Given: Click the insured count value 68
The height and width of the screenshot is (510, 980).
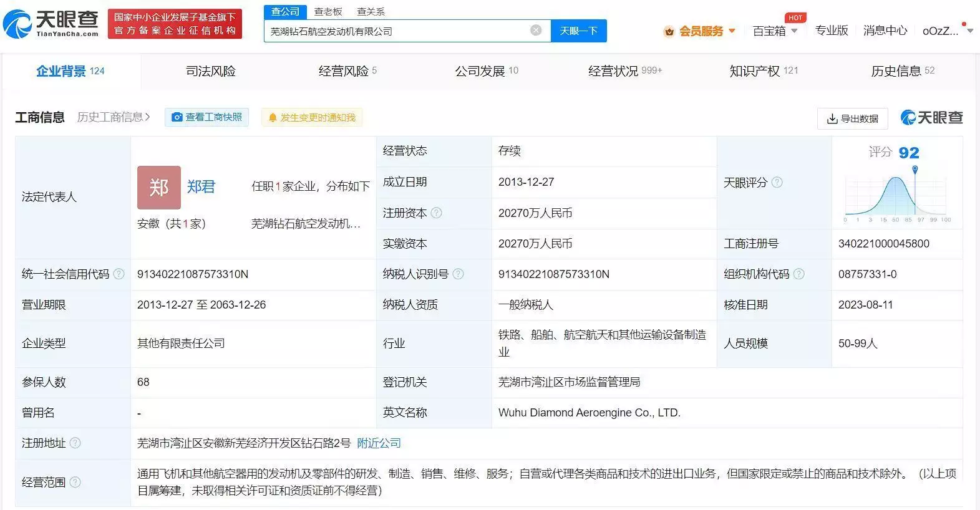Looking at the screenshot, I should (143, 382).
